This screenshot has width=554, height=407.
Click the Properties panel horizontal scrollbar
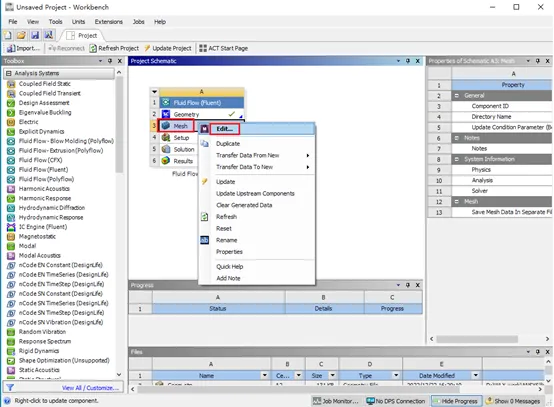pos(477,339)
